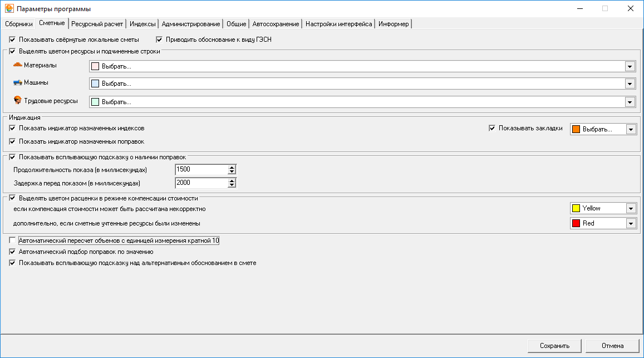This screenshot has height=358, width=644.
Task: Toggle подсказку над альтернативным обоснованием checkbox
Action: click(x=12, y=263)
